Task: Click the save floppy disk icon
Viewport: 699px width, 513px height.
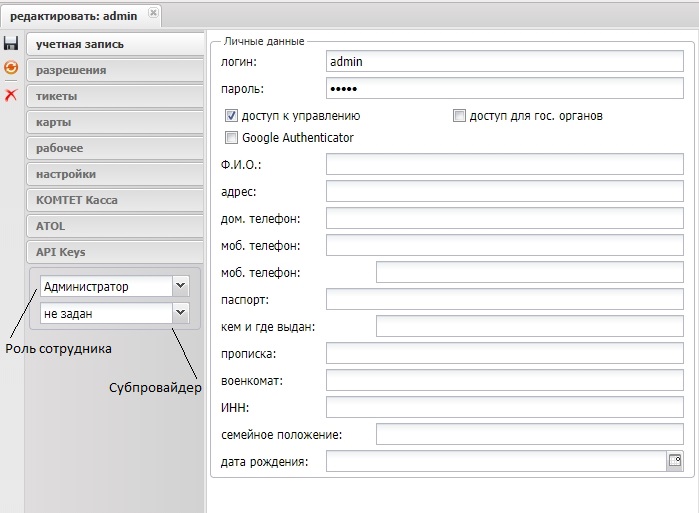Action: pos(11,44)
